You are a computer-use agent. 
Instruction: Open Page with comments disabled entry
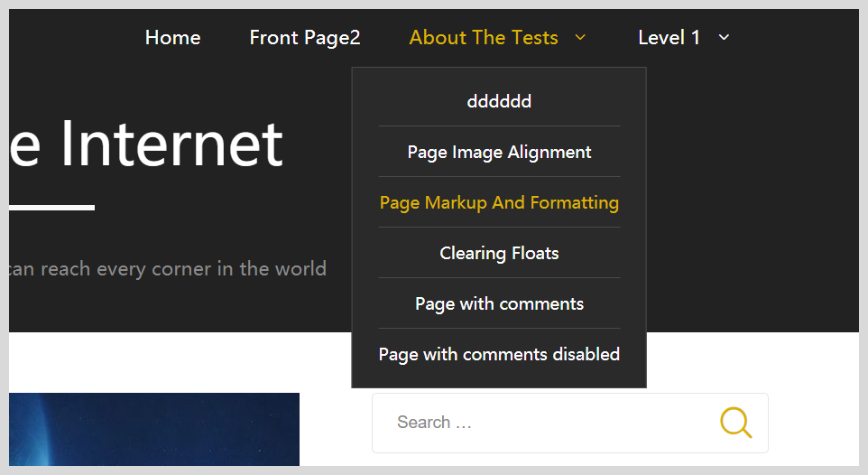(x=499, y=354)
